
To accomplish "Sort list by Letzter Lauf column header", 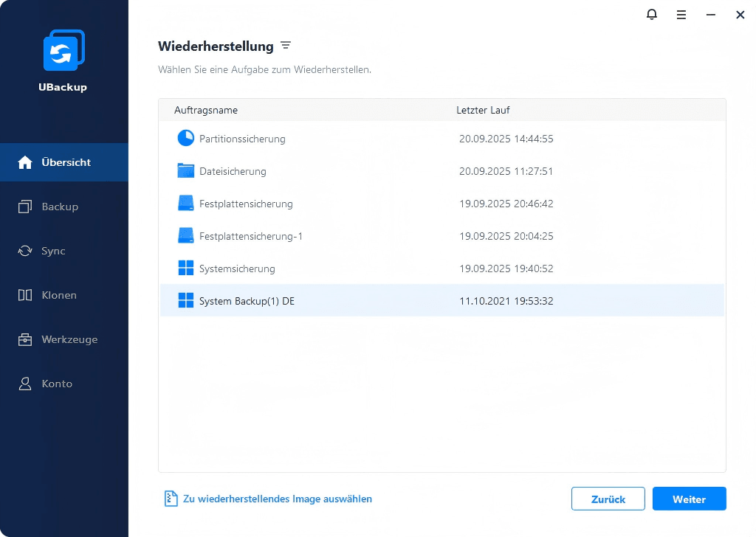I will tap(483, 110).
